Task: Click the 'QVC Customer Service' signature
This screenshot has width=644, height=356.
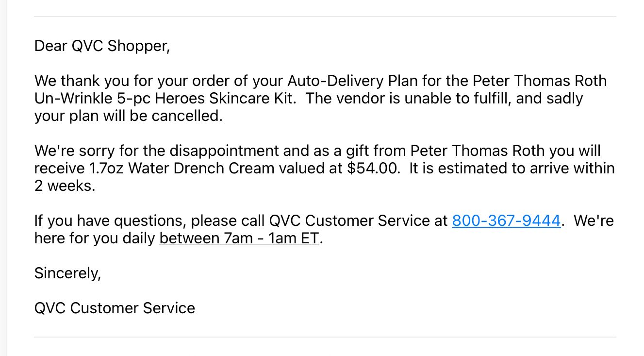Action: click(115, 308)
